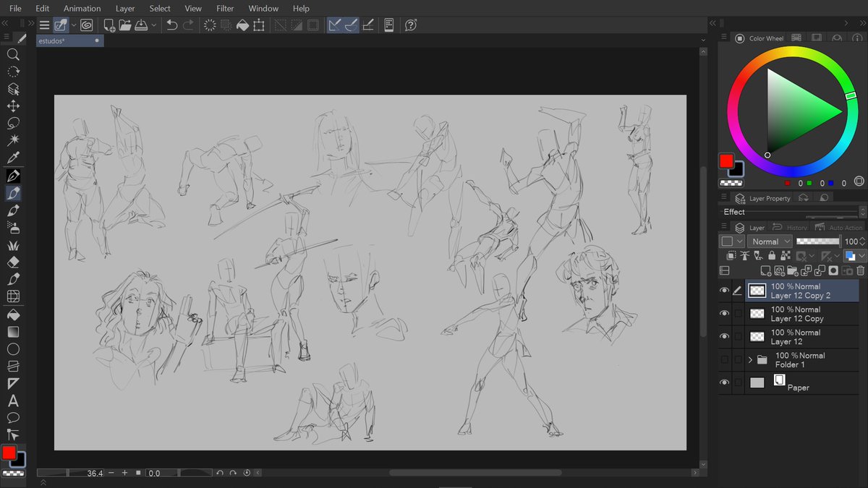The width and height of the screenshot is (868, 488).
Task: Create new layer folder icon
Action: point(793,270)
